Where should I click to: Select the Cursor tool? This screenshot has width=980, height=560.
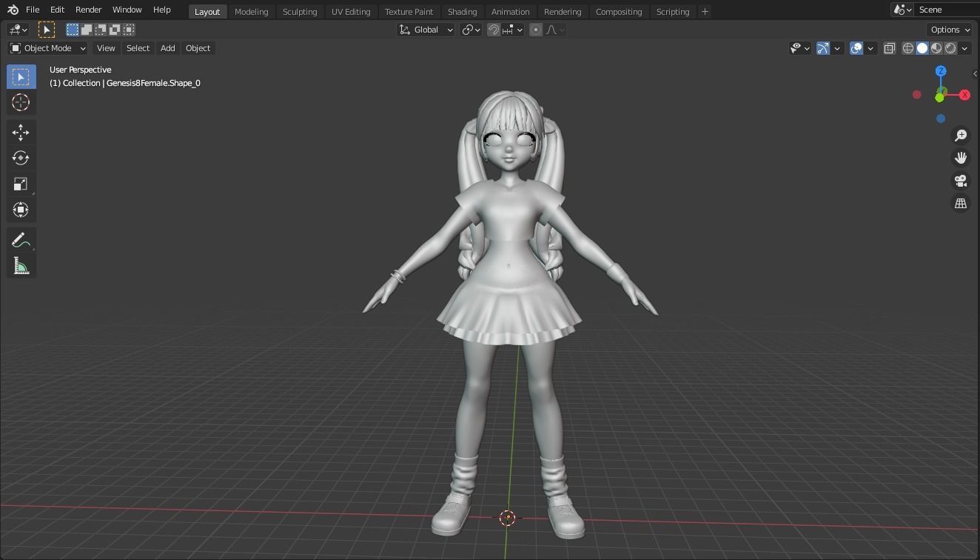point(21,103)
